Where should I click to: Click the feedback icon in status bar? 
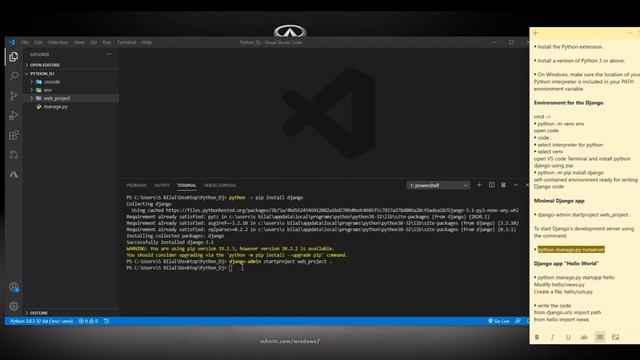pyautogui.click(x=518, y=321)
